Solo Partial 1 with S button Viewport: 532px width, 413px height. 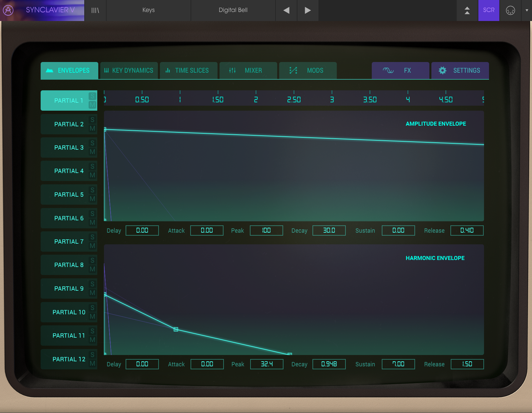click(x=93, y=96)
